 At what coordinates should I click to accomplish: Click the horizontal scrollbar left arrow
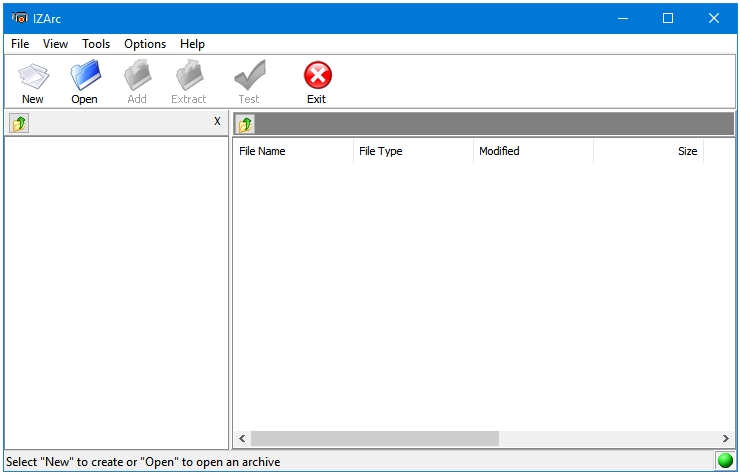pos(242,439)
